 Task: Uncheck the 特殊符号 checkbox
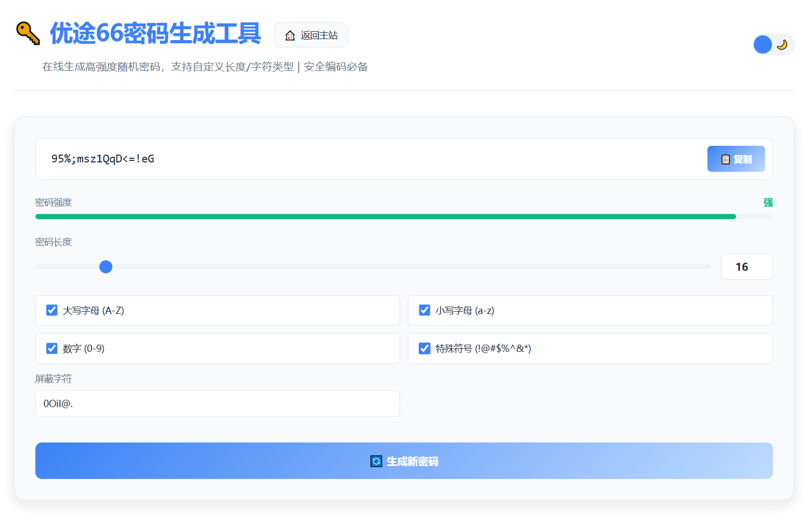(x=424, y=348)
